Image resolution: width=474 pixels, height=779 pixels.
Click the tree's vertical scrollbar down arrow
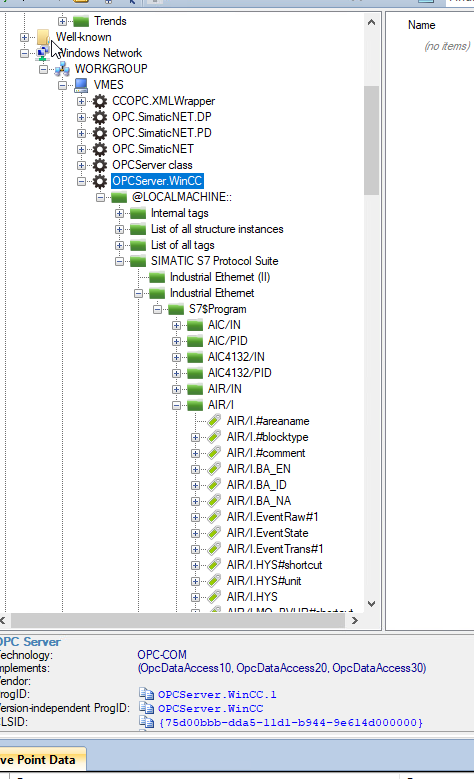[371, 604]
